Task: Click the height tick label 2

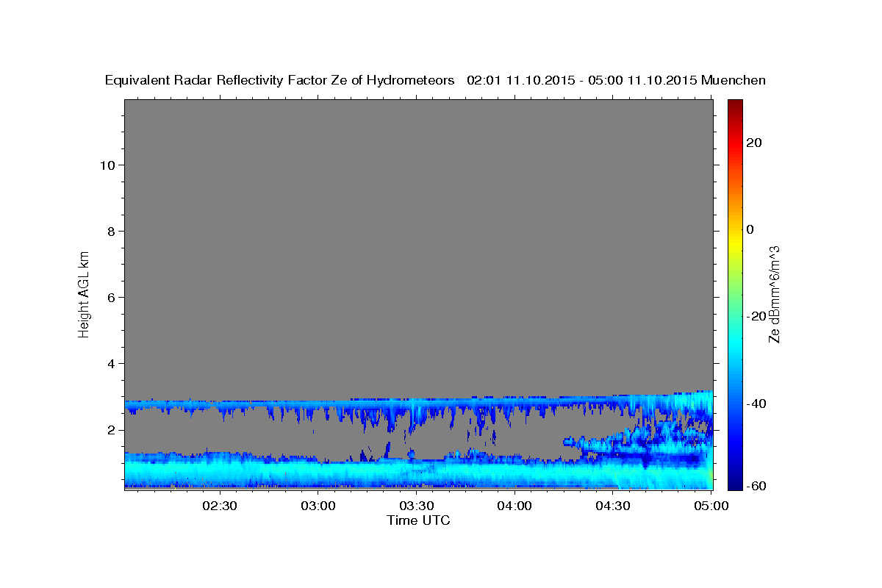Action: [x=112, y=429]
